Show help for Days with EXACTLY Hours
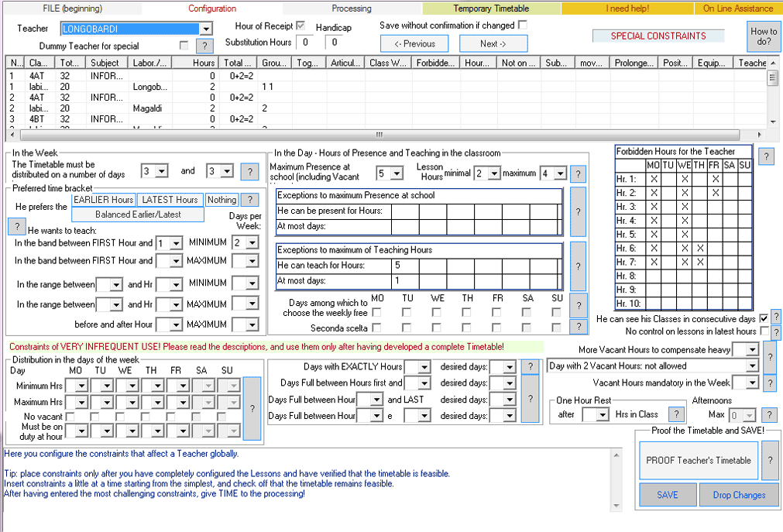The height and width of the screenshot is (532, 783). coord(531,366)
